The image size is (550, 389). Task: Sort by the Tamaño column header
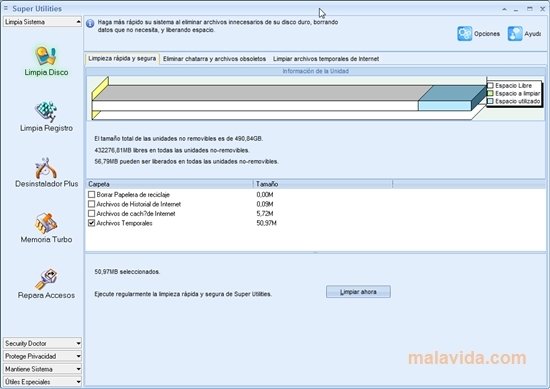[323, 184]
